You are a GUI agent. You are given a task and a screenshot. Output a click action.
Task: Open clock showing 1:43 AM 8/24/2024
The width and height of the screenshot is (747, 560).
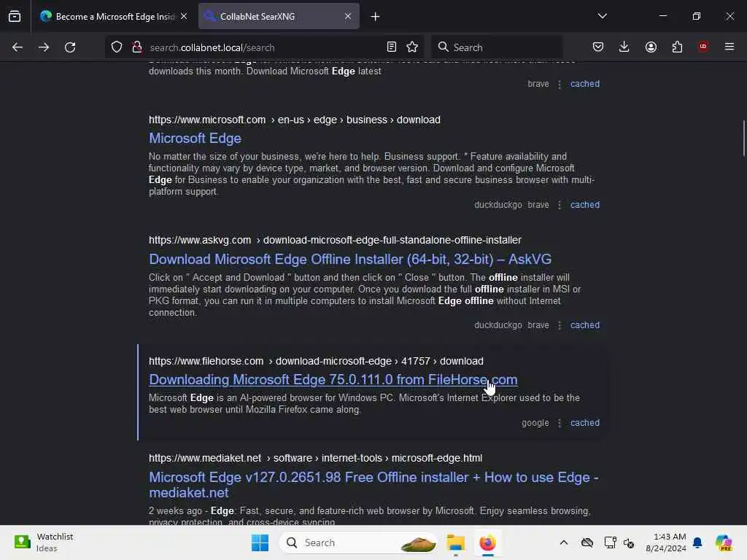coord(665,542)
